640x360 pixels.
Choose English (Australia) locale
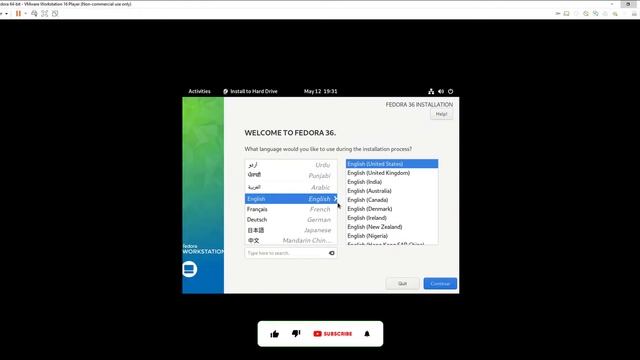click(x=392, y=191)
